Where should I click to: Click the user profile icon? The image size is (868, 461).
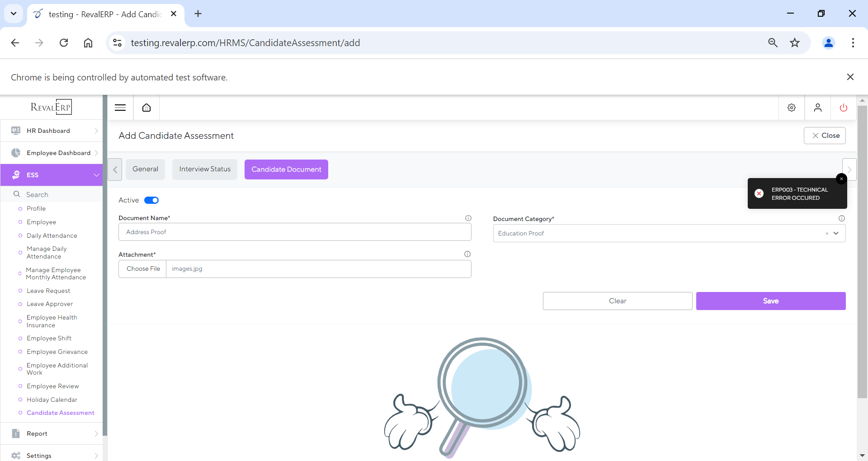point(817,108)
